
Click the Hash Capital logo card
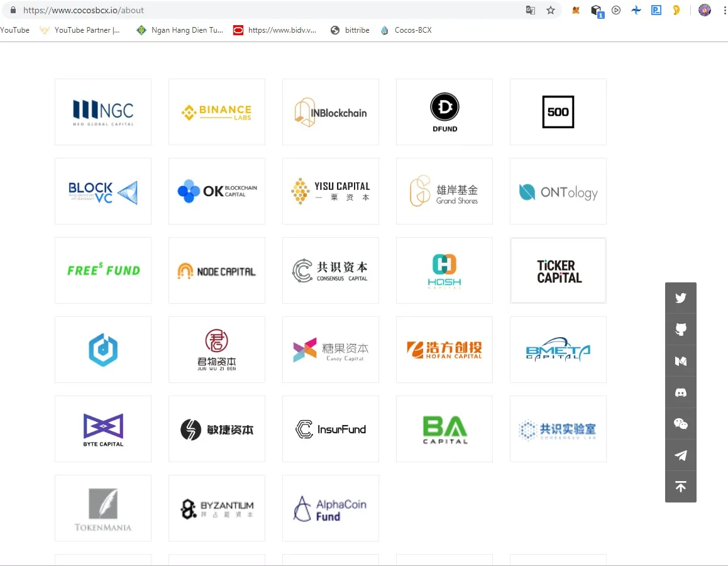click(x=444, y=270)
